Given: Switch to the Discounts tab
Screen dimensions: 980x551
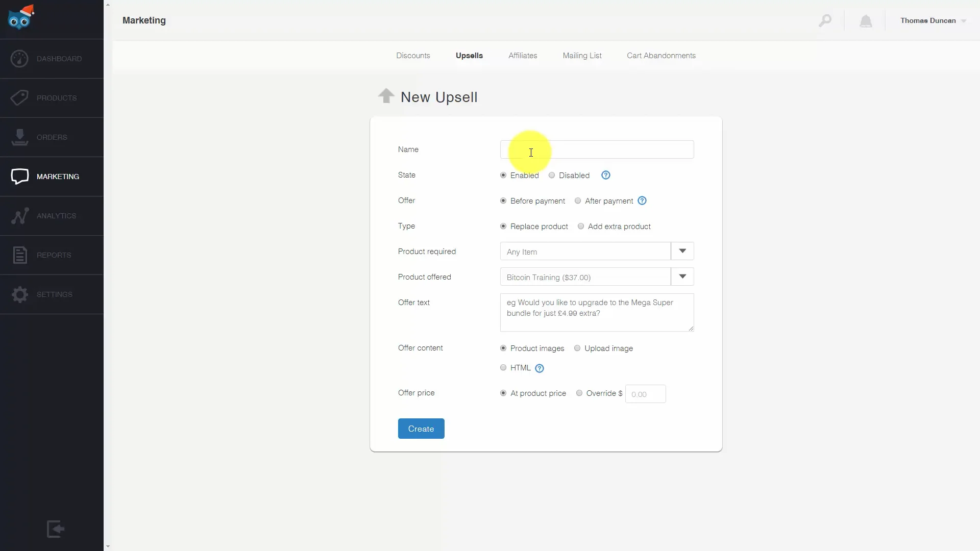Looking at the screenshot, I should tap(413, 56).
